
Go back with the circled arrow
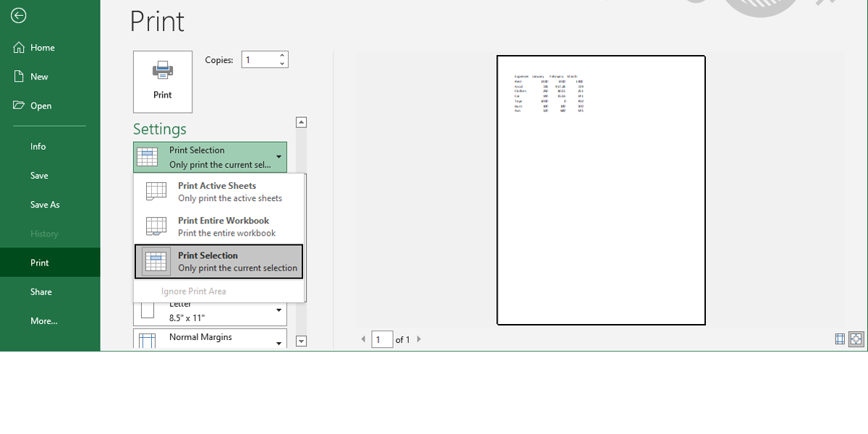[20, 16]
